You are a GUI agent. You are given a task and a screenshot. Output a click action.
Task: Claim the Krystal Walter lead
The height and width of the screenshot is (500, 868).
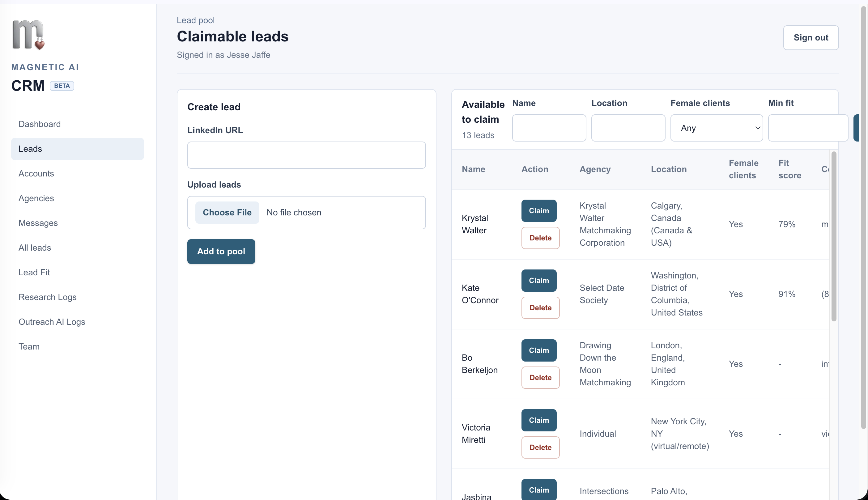538,210
